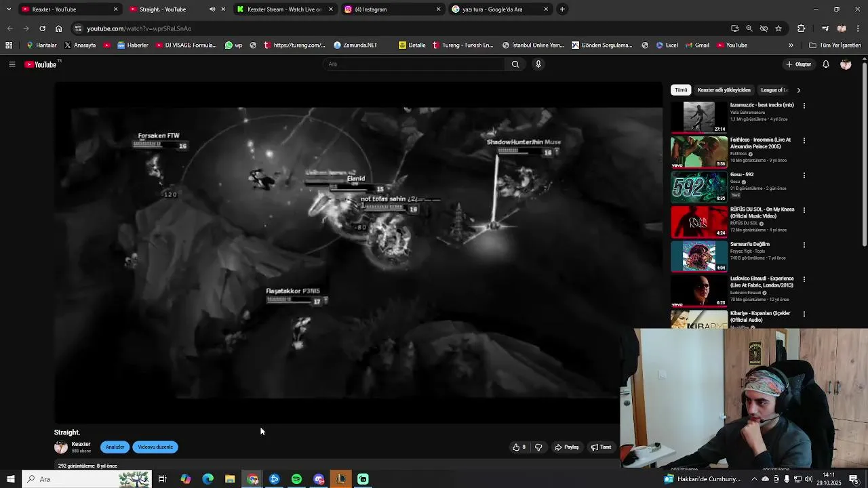The image size is (868, 488).
Task: Open options for Semsenlu Değilim video
Action: (804, 245)
